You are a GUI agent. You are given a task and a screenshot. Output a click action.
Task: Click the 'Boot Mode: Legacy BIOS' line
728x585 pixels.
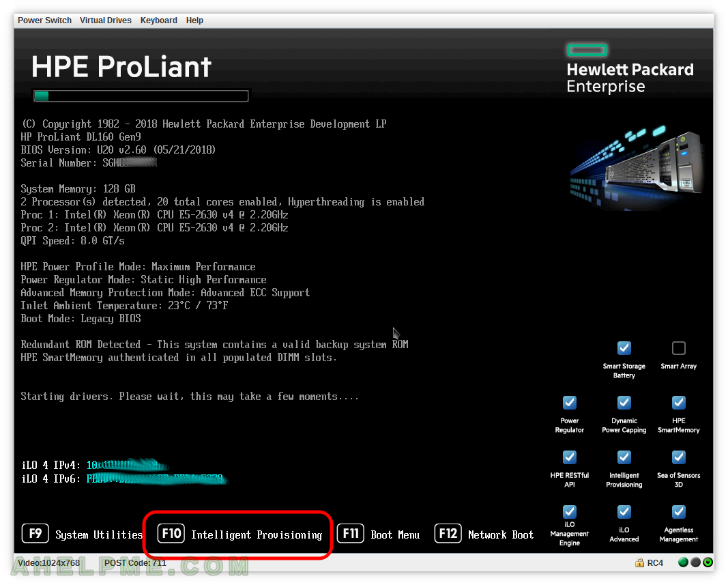[x=81, y=319]
